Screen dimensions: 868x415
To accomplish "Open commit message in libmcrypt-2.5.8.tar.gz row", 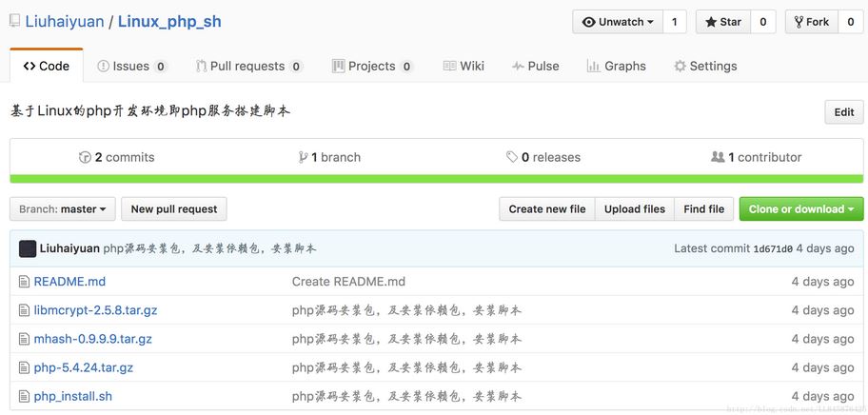I will click(x=407, y=310).
